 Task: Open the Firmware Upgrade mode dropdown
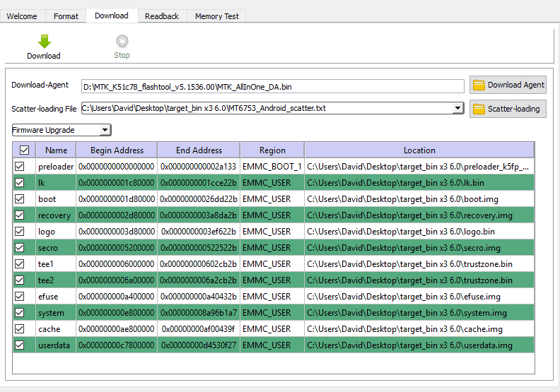click(62, 130)
